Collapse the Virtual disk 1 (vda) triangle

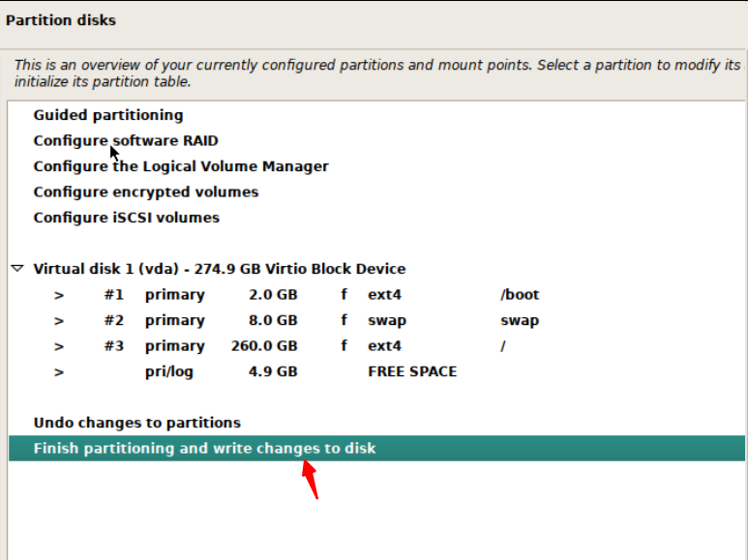(x=16, y=269)
